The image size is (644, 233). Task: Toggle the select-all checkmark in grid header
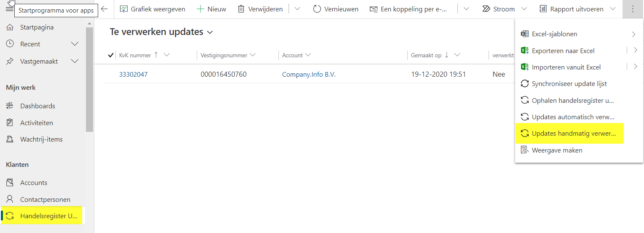point(111,55)
